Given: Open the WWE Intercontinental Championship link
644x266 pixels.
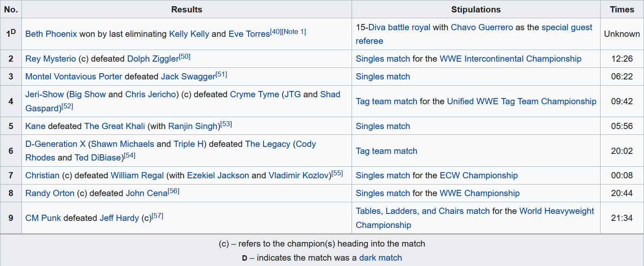Looking at the screenshot, I should [510, 59].
